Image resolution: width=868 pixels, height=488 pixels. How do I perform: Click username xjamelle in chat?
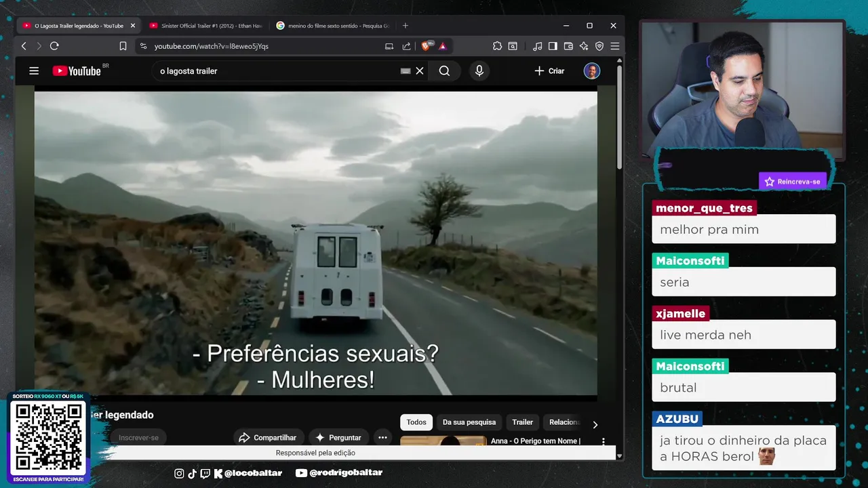[x=681, y=314]
